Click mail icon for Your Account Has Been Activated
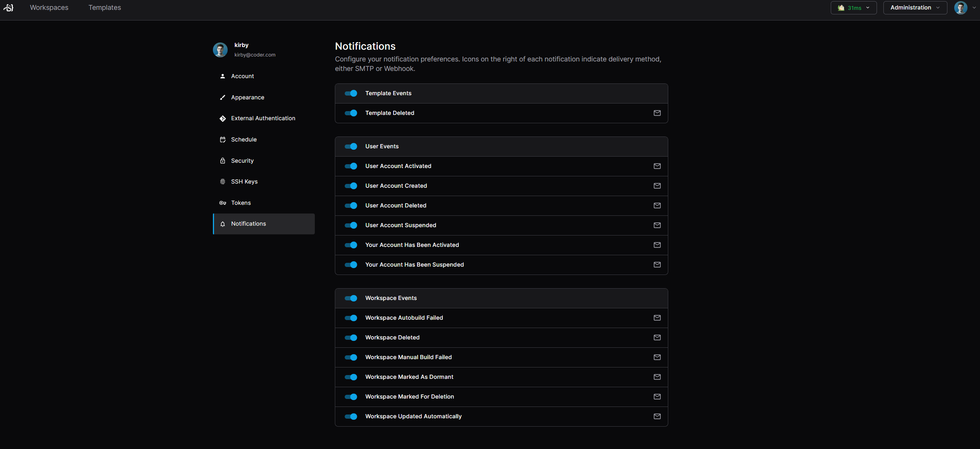The image size is (980, 449). (657, 245)
